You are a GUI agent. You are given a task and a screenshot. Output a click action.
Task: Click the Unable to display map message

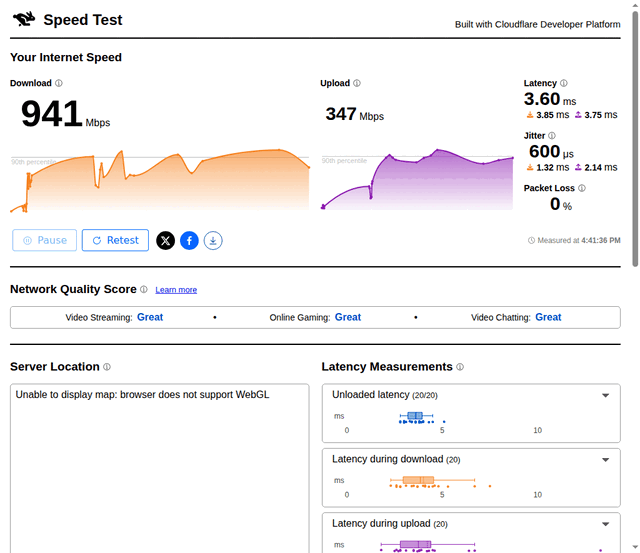tap(142, 395)
